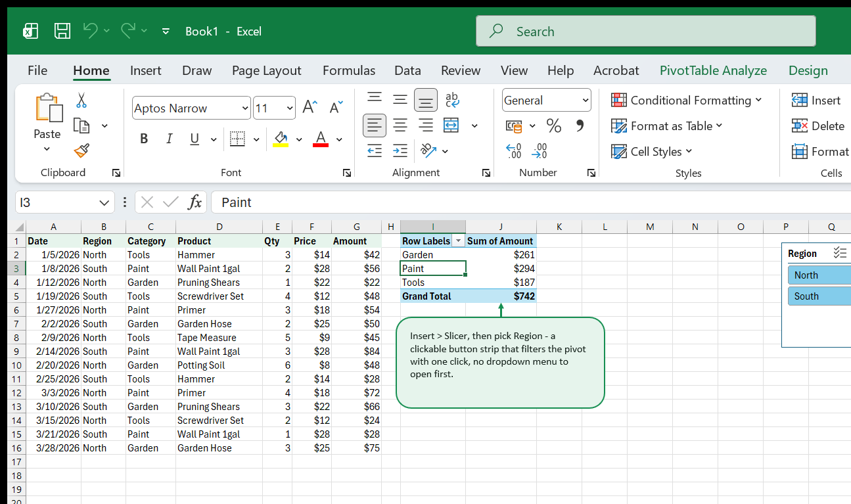The image size is (851, 504).
Task: Toggle Bottom Align button
Action: [x=426, y=100]
